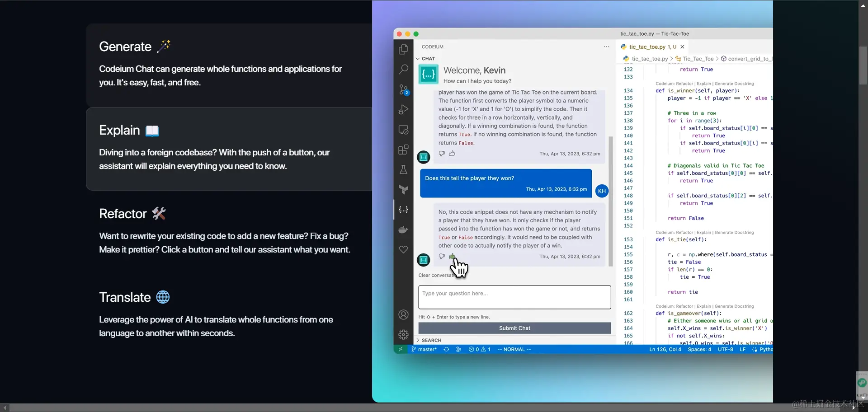Change indentation Spaces: 4

pyautogui.click(x=699, y=349)
